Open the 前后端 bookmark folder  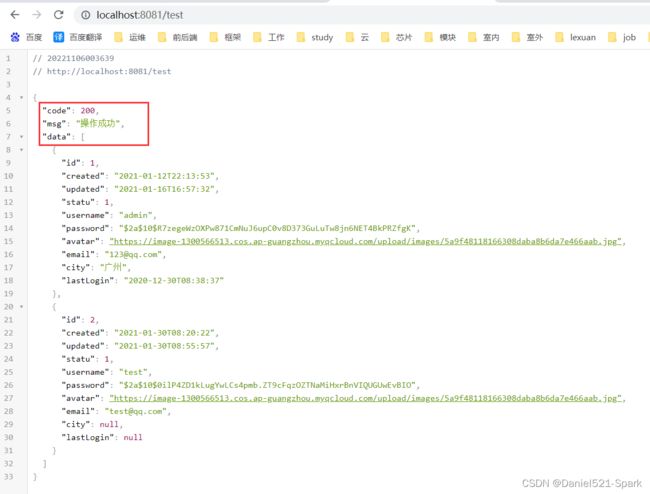click(x=177, y=37)
